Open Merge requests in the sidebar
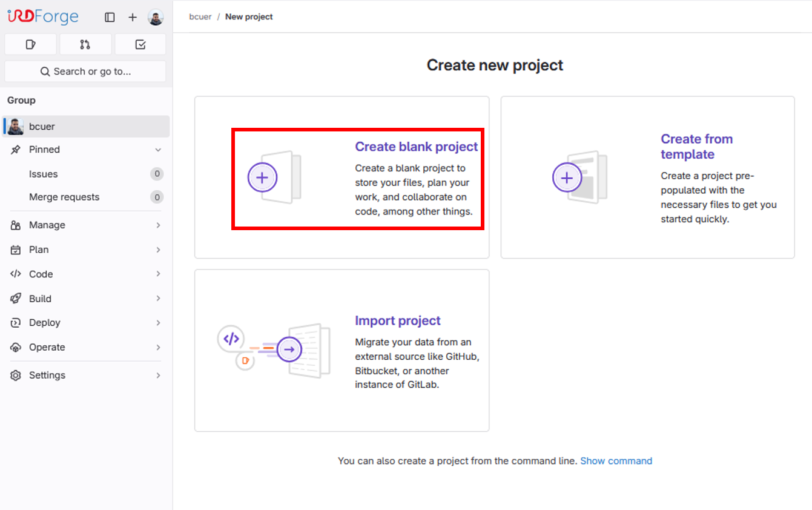812x510 pixels. coord(64,197)
